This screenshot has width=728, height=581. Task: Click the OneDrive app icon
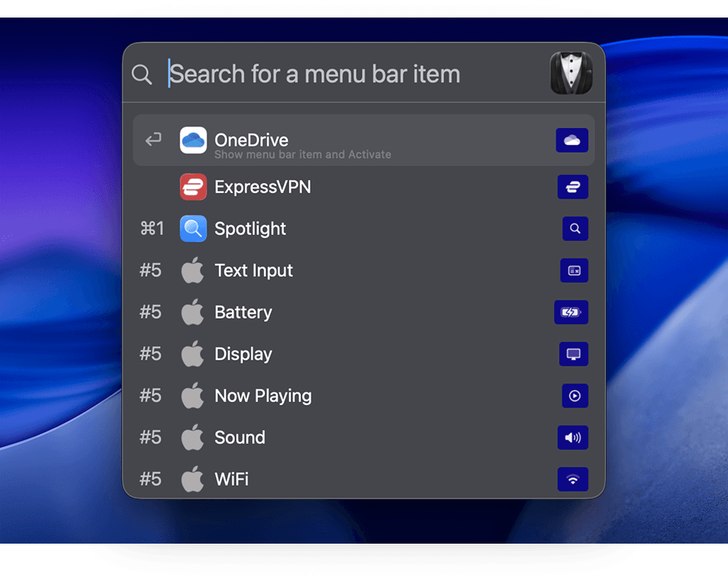tap(193, 140)
